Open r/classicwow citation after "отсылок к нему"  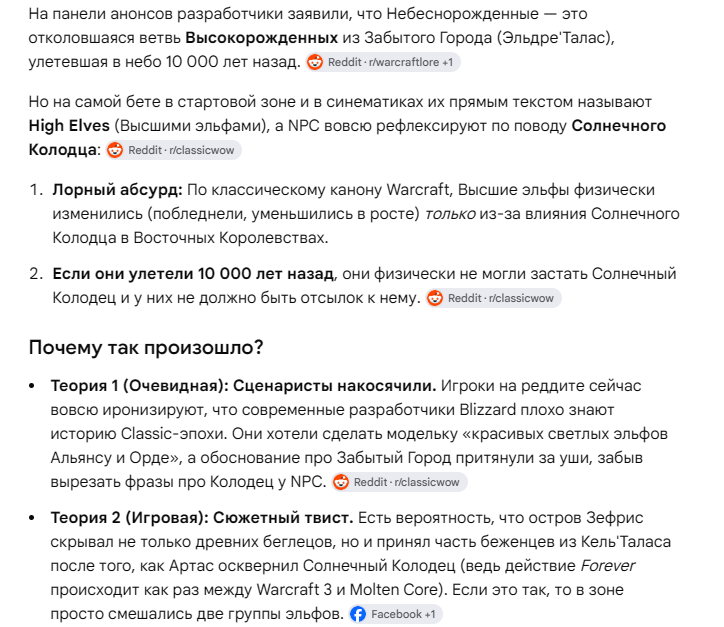[x=493, y=298]
